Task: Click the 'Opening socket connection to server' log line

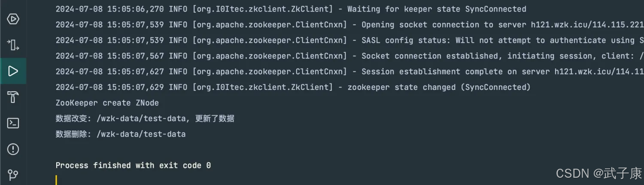Action: 349,25
